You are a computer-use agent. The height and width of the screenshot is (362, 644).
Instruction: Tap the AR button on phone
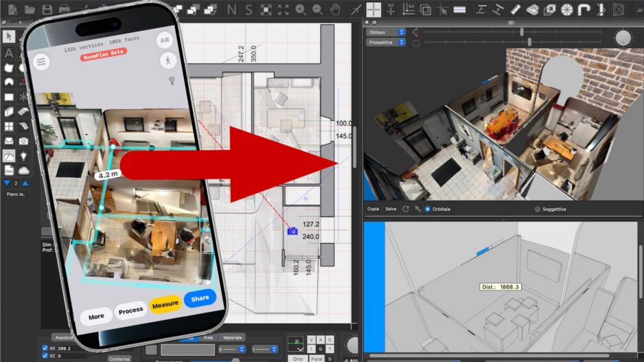coord(165,40)
